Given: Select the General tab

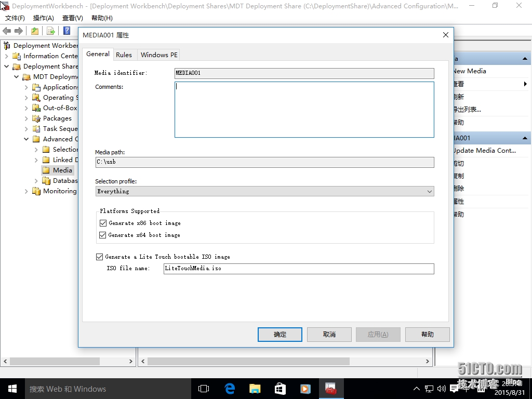Looking at the screenshot, I should pos(98,54).
